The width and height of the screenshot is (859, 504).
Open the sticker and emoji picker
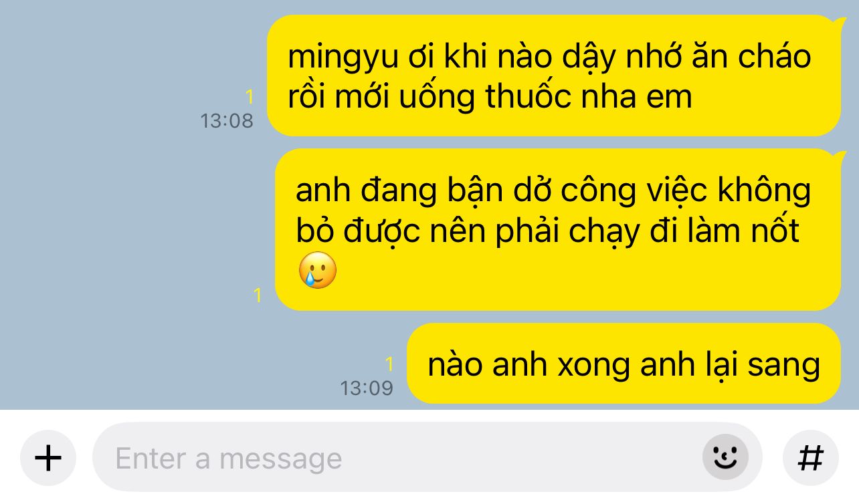click(x=725, y=458)
